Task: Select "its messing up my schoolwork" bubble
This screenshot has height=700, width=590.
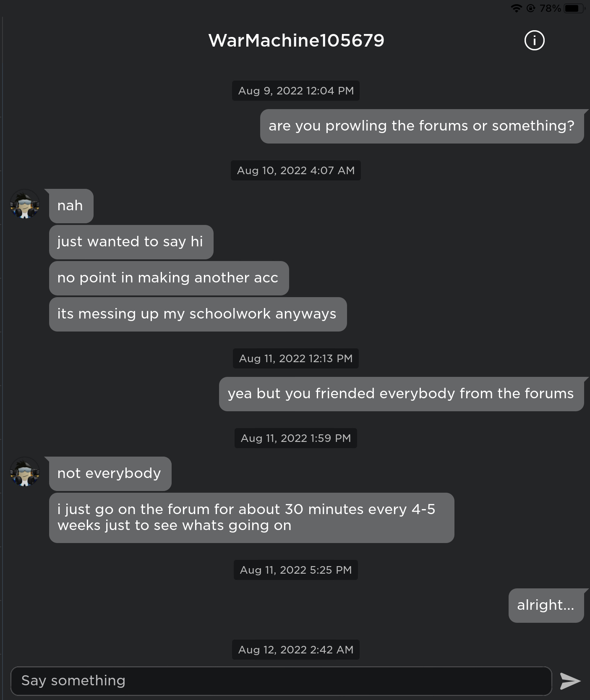Action: coord(198,314)
